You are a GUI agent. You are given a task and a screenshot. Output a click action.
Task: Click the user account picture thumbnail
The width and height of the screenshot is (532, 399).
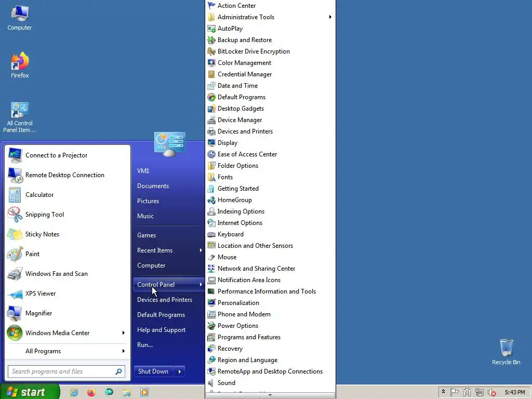click(x=170, y=144)
